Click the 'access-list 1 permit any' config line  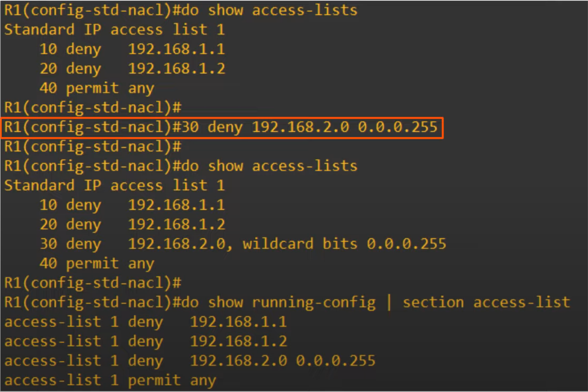110,381
